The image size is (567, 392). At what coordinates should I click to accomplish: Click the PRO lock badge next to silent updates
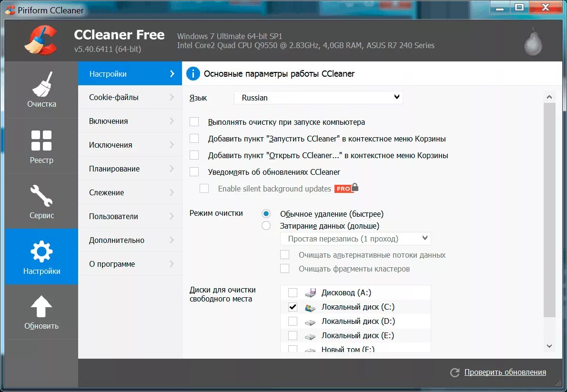[x=346, y=188]
